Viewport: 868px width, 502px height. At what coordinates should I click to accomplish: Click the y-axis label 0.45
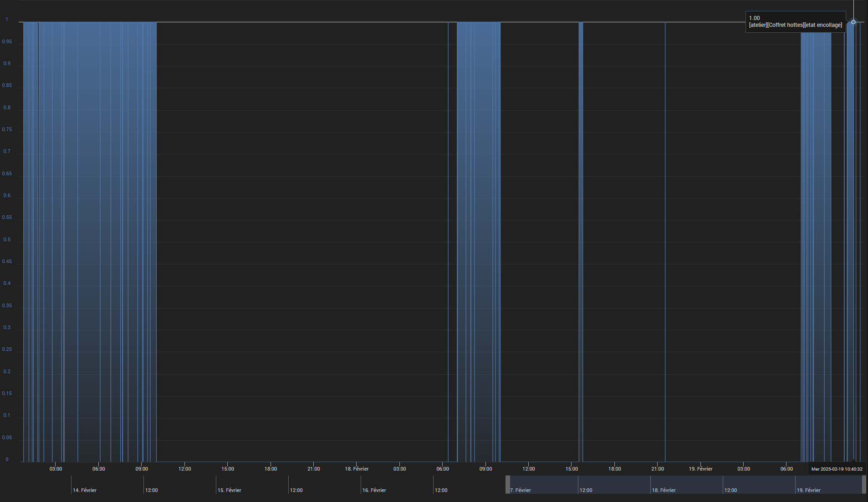(x=7, y=262)
